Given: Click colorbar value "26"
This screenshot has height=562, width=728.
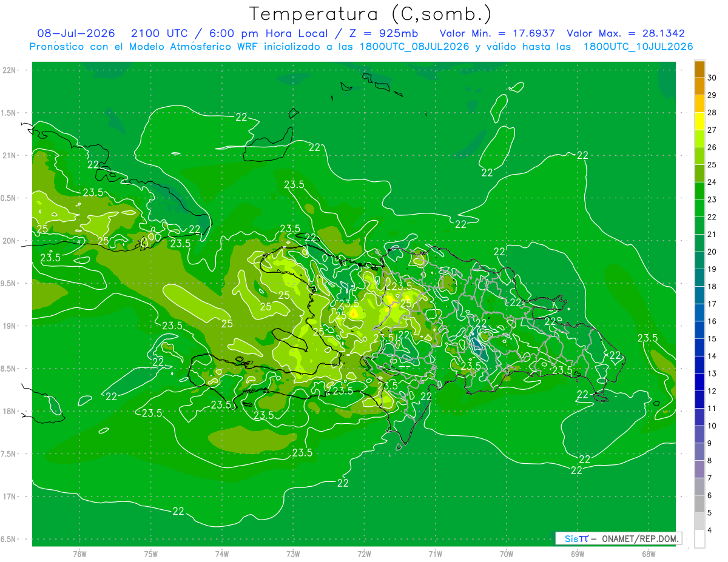Looking at the screenshot, I should 712,147.
